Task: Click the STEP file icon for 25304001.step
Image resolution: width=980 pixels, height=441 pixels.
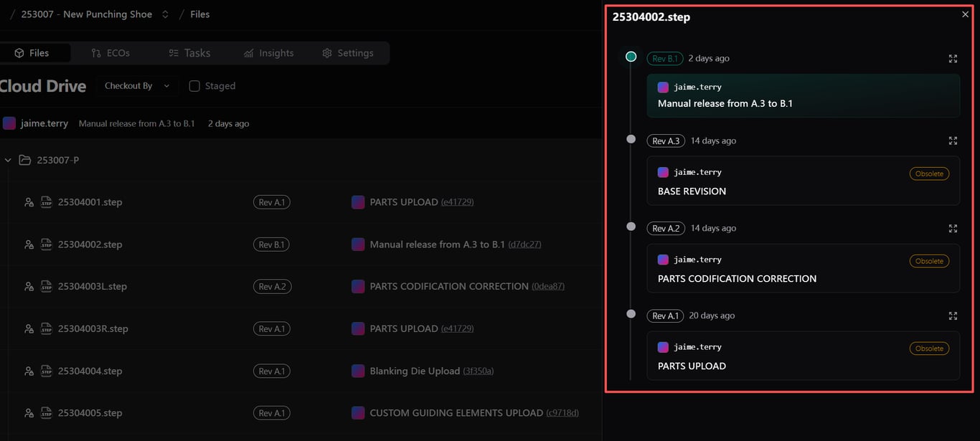Action: (47, 202)
